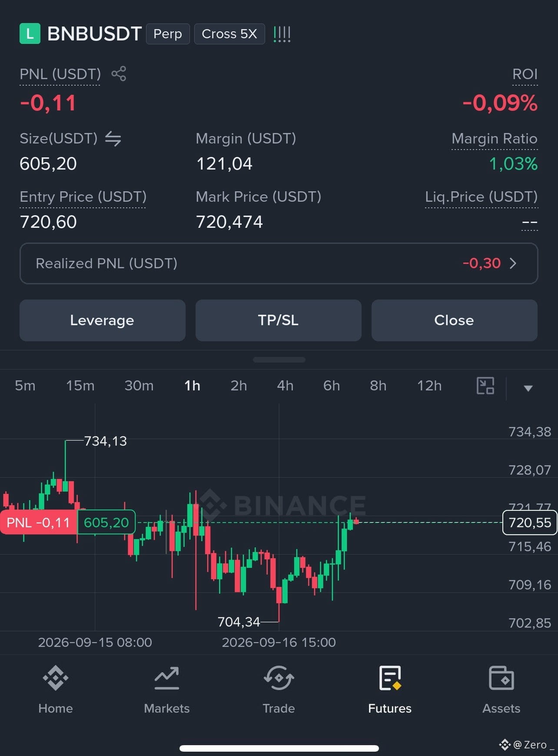Tap the ADL indicator bars icon
The width and height of the screenshot is (558, 756).
[x=282, y=34]
